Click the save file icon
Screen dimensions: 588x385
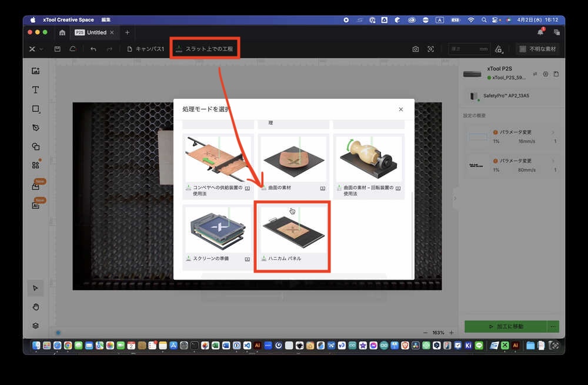pyautogui.click(x=57, y=49)
